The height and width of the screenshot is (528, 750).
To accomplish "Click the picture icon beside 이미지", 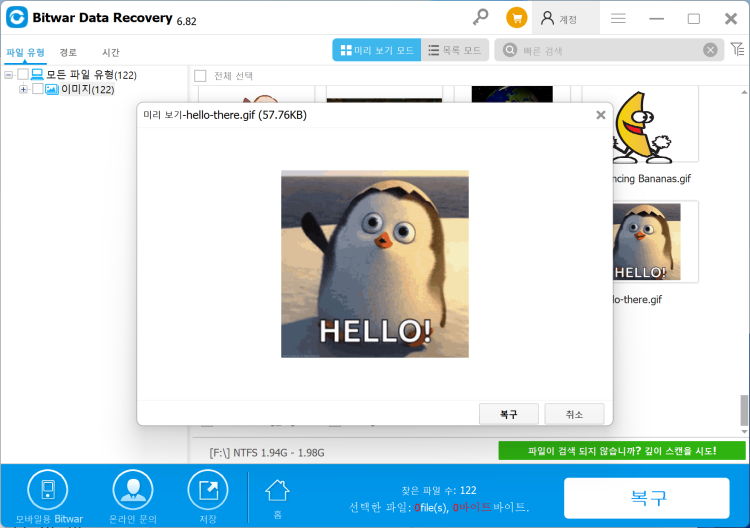I will click(52, 89).
